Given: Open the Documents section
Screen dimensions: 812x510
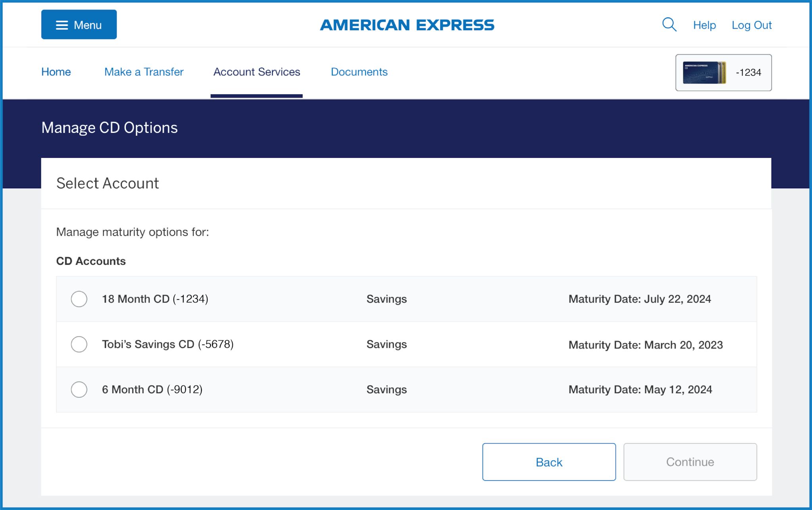Looking at the screenshot, I should click(x=359, y=72).
